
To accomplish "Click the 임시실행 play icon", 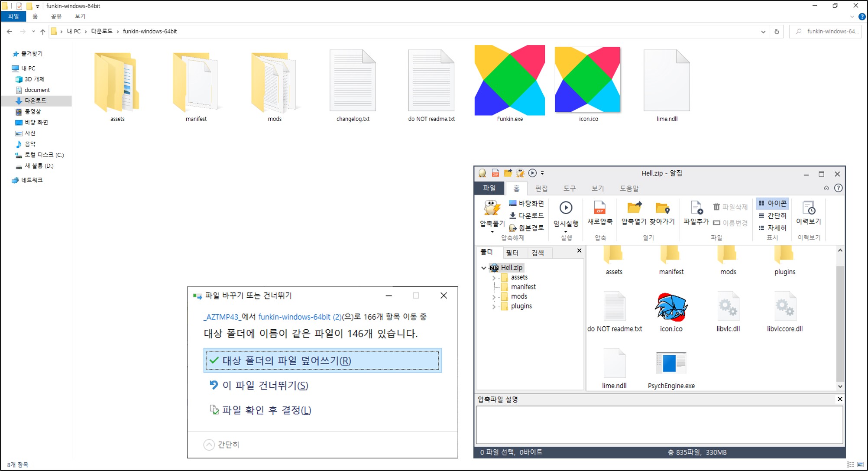I will pyautogui.click(x=566, y=208).
